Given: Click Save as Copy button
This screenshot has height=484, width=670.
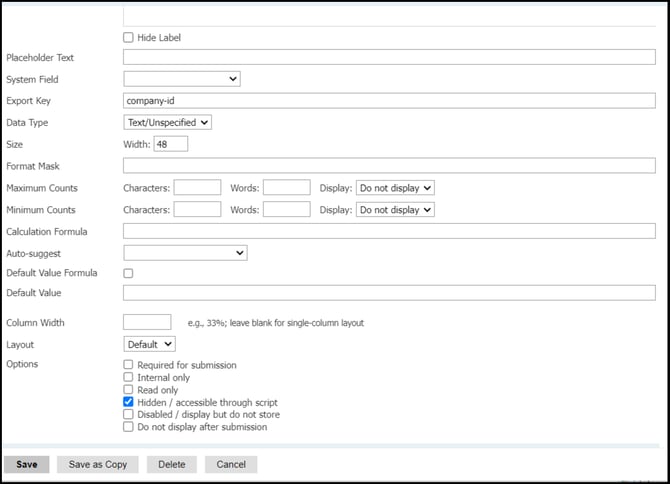Looking at the screenshot, I should pos(98,465).
